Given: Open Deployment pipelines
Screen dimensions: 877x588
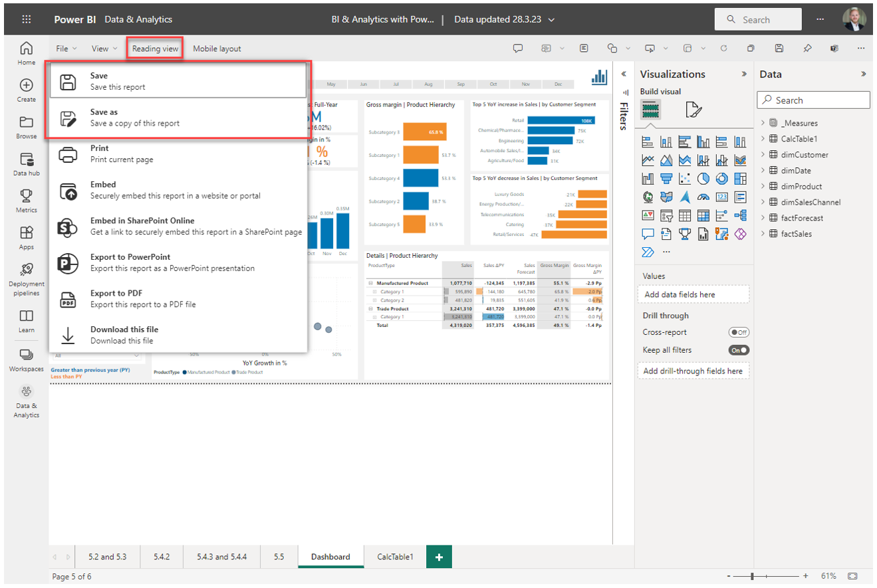Looking at the screenshot, I should (x=27, y=279).
